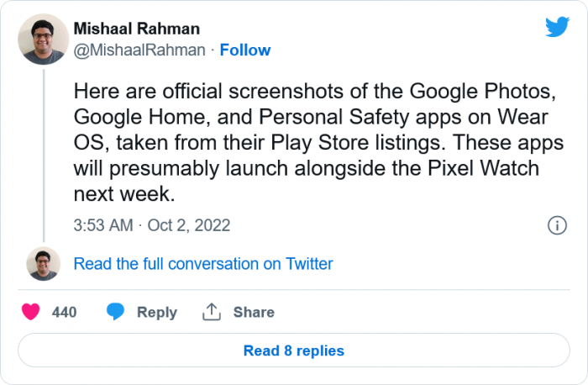Open the tweet info circle icon

pos(557,225)
